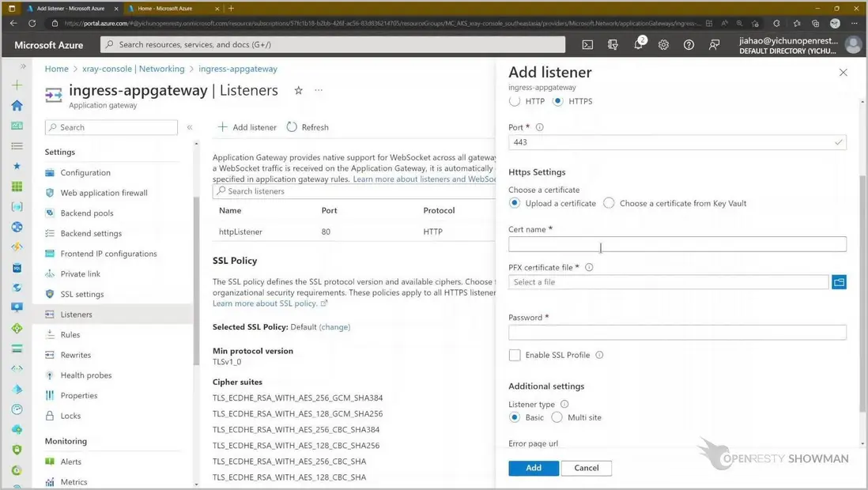This screenshot has width=868, height=490.
Task: Click the Refresh icon in toolbar
Action: (292, 127)
